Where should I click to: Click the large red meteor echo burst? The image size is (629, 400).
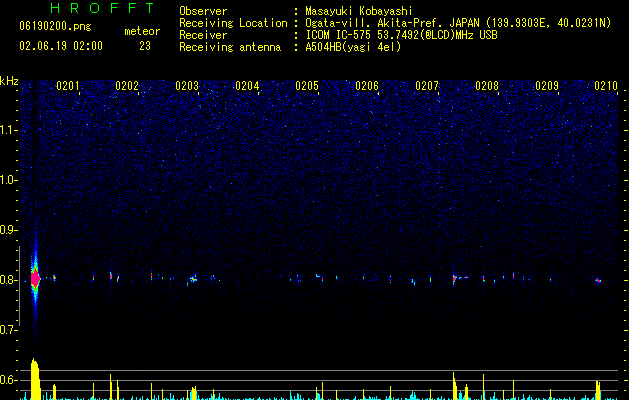[35, 278]
